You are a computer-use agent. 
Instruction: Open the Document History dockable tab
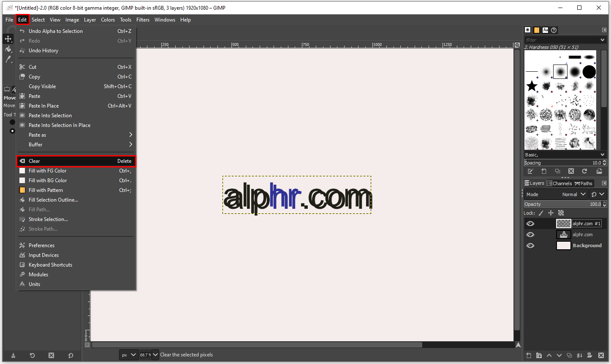click(554, 30)
